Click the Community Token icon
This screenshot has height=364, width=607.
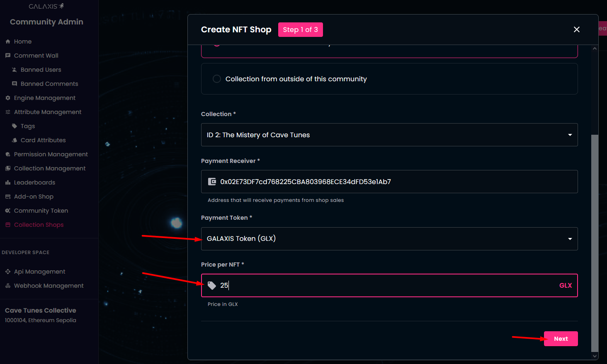pos(8,211)
